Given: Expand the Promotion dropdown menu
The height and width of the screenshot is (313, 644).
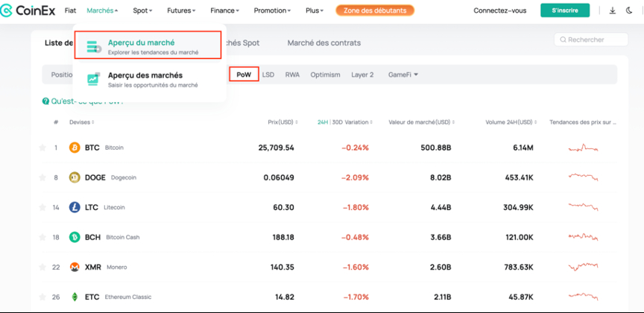Looking at the screenshot, I should coord(272,10).
